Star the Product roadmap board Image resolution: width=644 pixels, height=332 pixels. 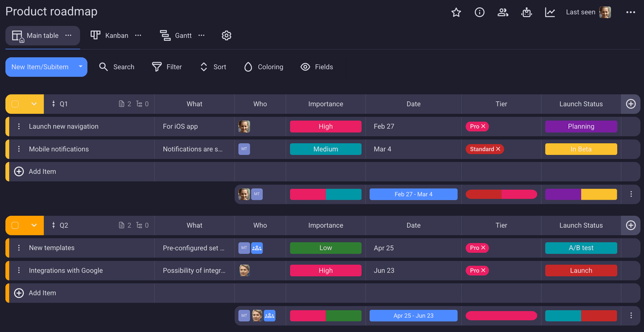coord(456,12)
